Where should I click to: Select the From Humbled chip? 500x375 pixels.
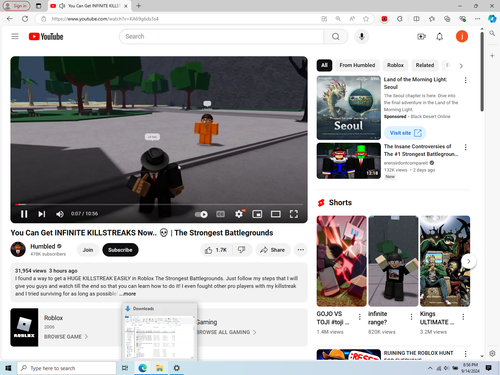[357, 65]
